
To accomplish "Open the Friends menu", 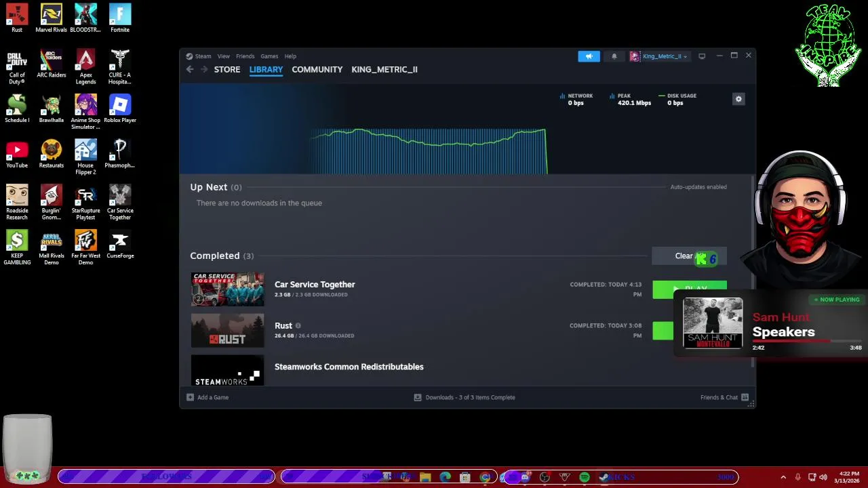I will (245, 56).
